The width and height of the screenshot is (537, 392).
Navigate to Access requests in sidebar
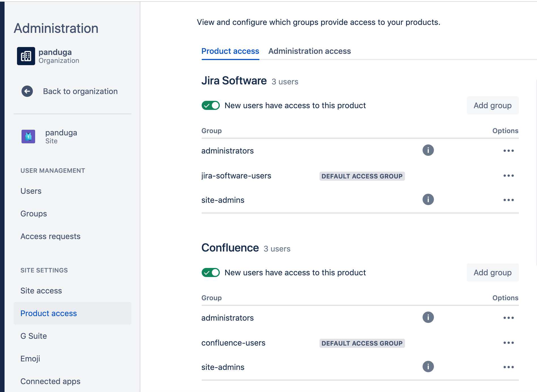pyautogui.click(x=50, y=236)
